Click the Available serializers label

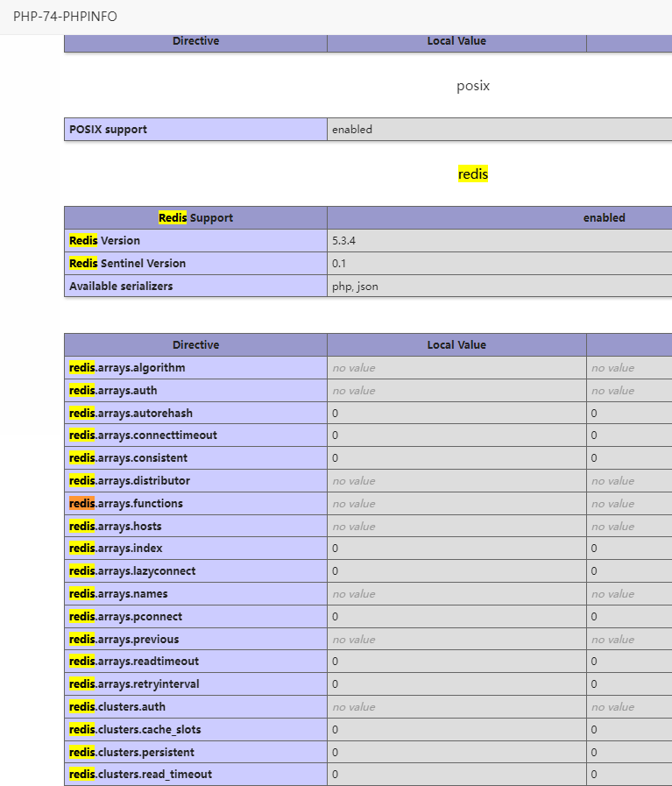click(x=121, y=287)
